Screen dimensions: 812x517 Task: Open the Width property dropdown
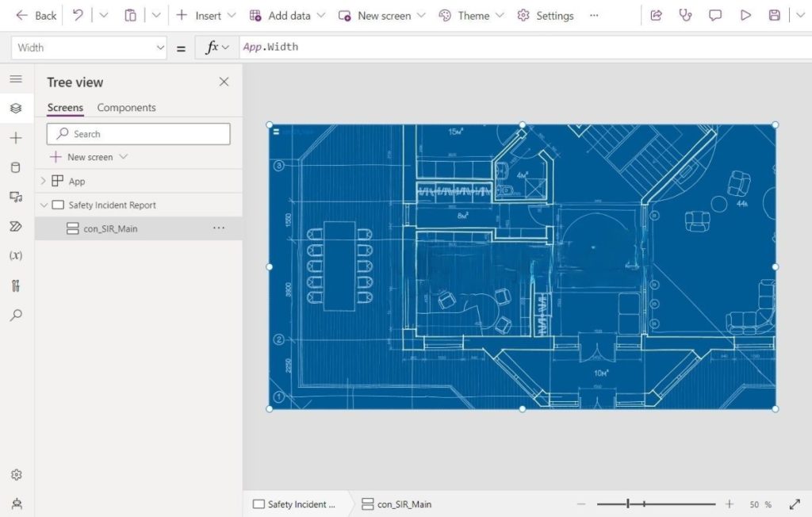click(x=89, y=48)
